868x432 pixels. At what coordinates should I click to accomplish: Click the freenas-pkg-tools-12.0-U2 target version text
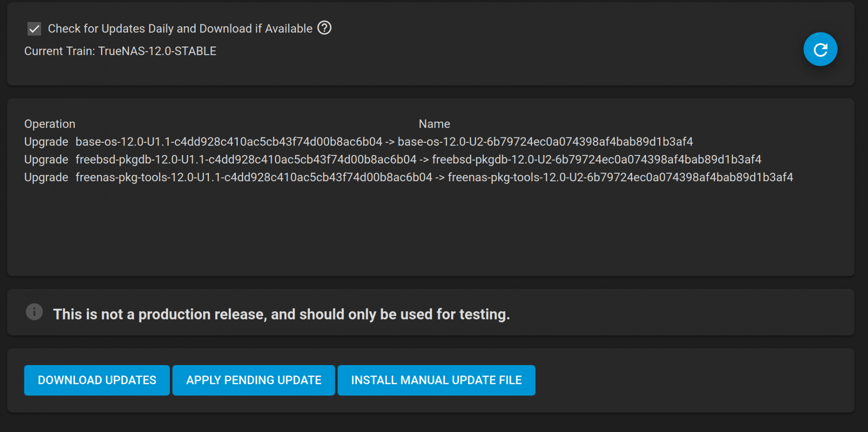620,178
